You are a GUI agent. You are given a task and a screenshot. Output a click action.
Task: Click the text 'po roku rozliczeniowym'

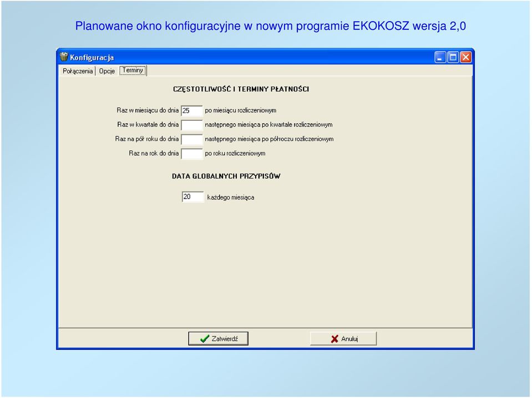[235, 154]
